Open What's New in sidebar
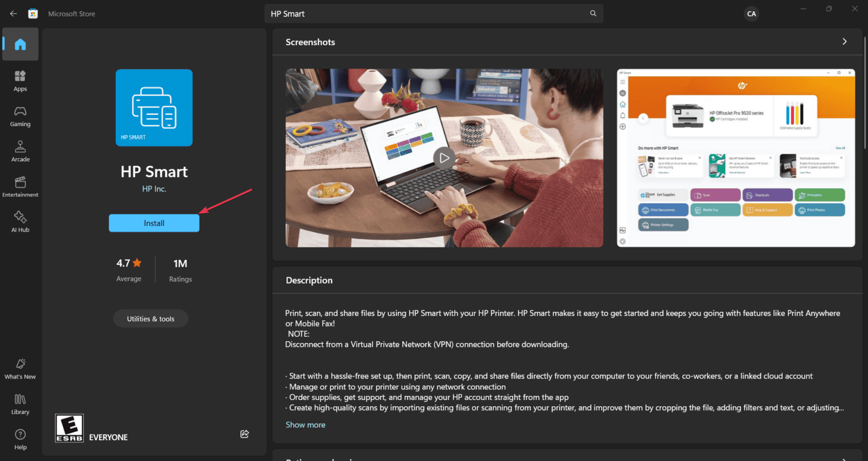The image size is (868, 461). [x=20, y=369]
